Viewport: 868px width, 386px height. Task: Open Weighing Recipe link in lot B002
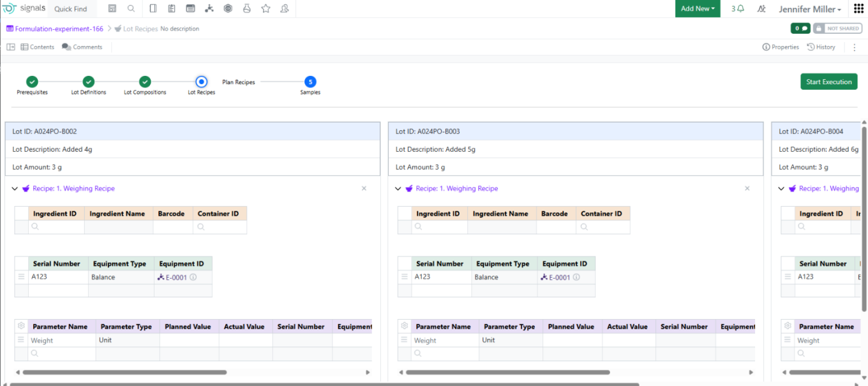point(73,189)
